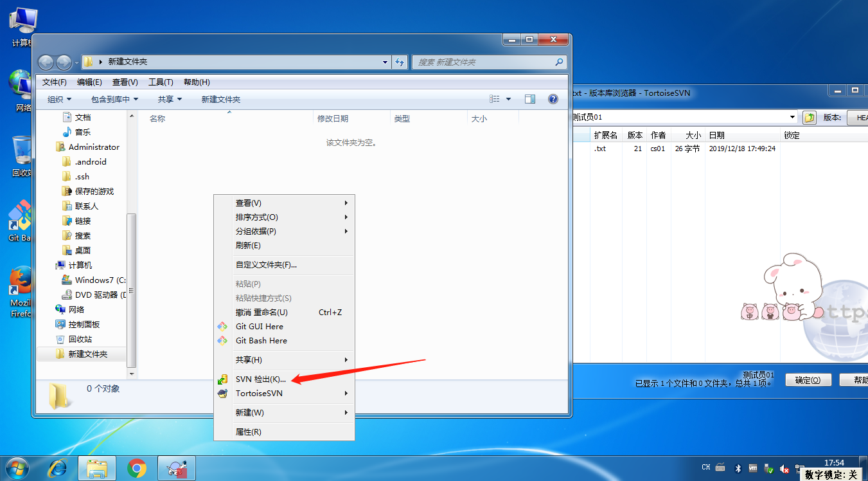Select .ssh folder in tree

[x=76, y=177]
